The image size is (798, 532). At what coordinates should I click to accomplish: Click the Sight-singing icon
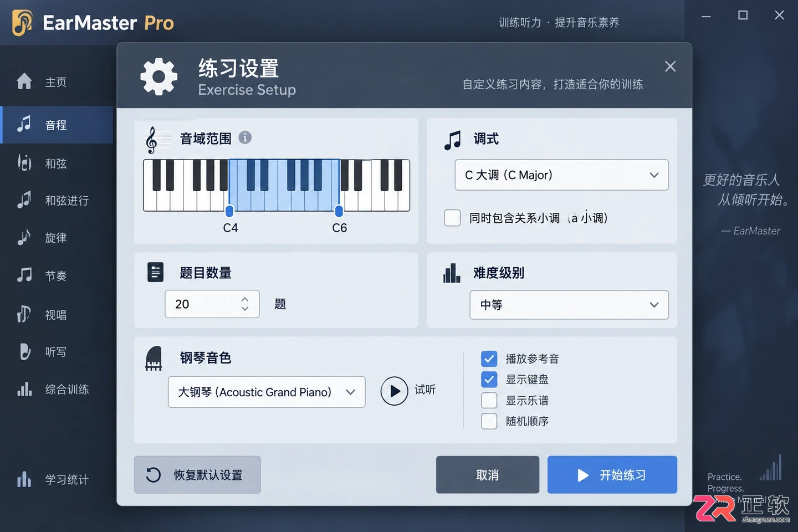click(x=24, y=314)
